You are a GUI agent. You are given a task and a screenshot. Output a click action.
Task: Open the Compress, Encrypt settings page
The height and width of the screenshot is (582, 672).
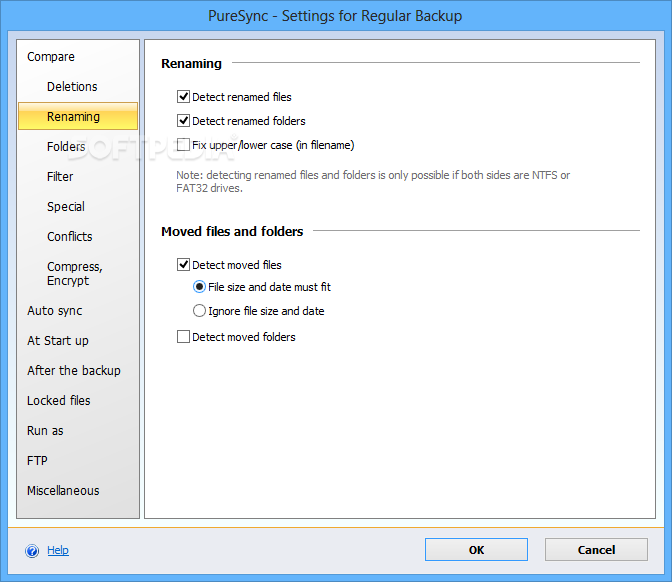(x=75, y=273)
